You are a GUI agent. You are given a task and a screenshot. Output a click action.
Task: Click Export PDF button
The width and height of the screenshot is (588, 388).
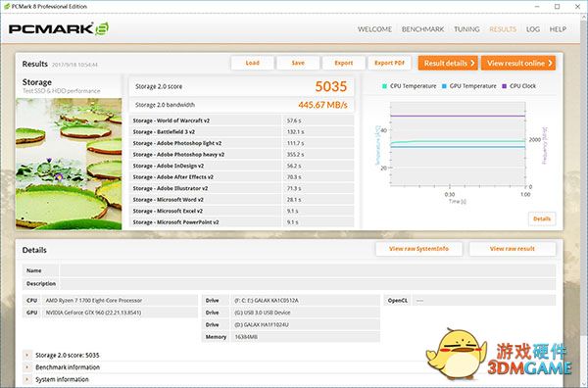390,63
